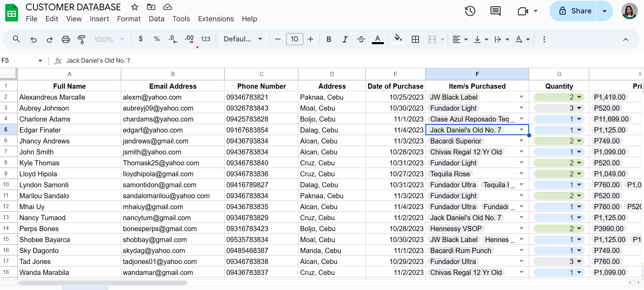Open version history clock icon
Viewport: 644px width, 290px height.
[470, 11]
